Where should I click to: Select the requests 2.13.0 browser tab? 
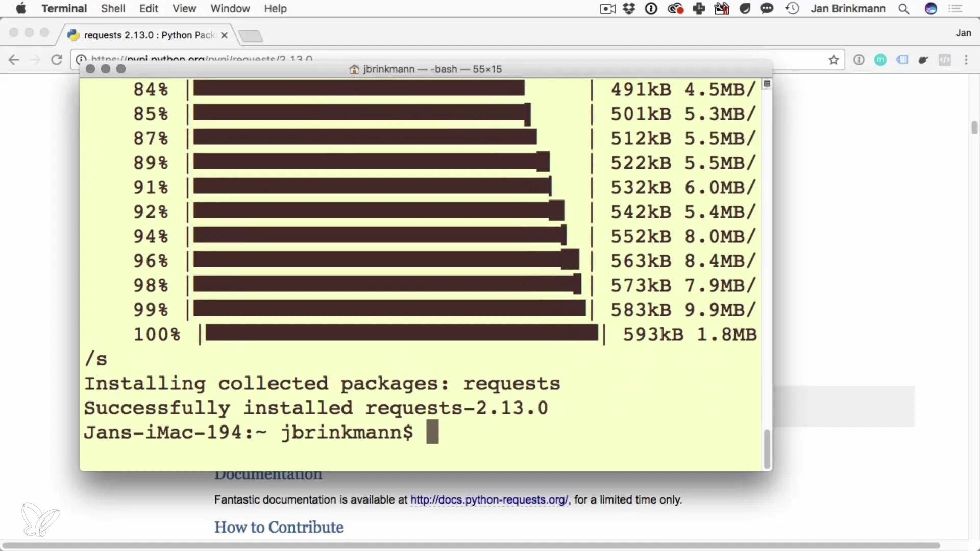pos(148,35)
